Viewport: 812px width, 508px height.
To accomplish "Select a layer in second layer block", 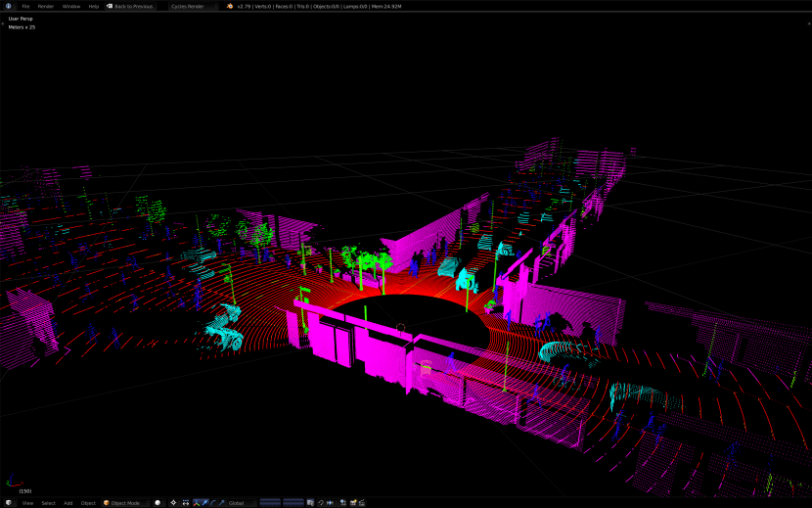I will [x=293, y=503].
